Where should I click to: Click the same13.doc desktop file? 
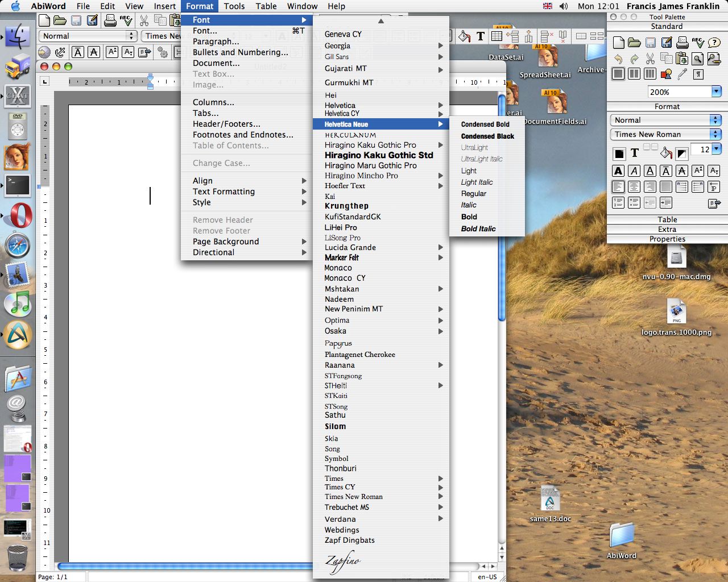(550, 505)
